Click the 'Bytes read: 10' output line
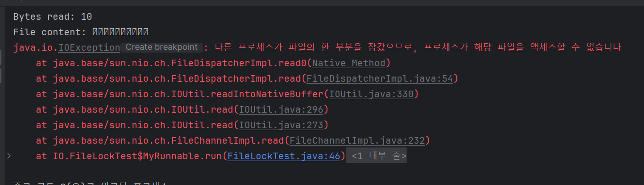The image size is (644, 185). [53, 17]
